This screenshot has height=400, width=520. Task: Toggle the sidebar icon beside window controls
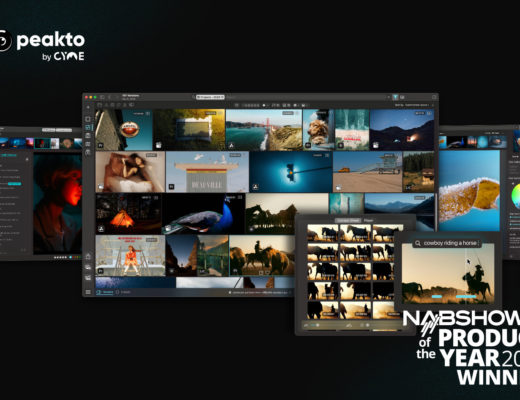[102, 97]
